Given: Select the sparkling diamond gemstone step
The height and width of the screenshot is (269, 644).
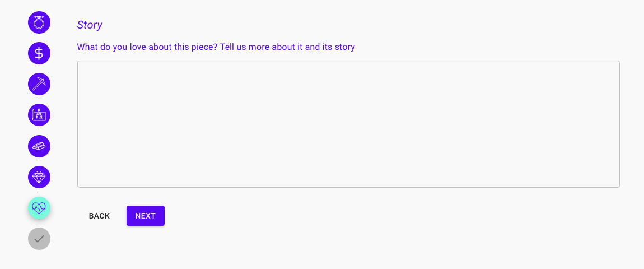Looking at the screenshot, I should (x=39, y=177).
